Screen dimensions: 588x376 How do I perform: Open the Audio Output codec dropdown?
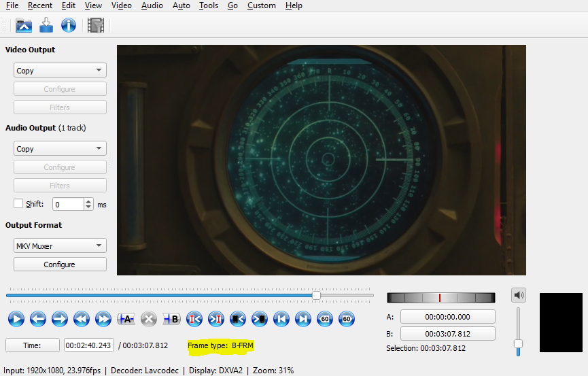(60, 148)
